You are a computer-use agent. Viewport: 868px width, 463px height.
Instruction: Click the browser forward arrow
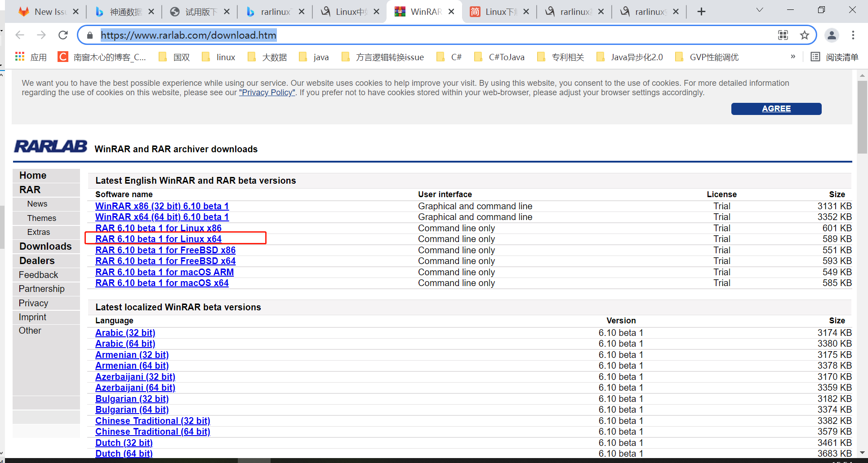pos(41,35)
